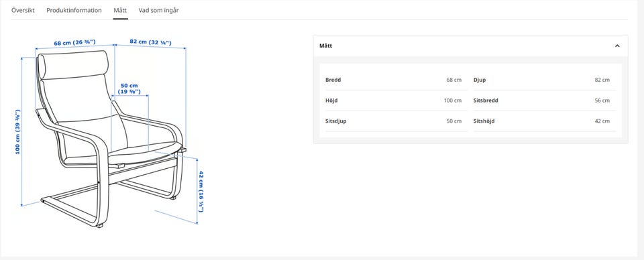Click the 82 cm depth label on drawing
Image resolution: width=644 pixels, height=260 pixels.
(150, 42)
